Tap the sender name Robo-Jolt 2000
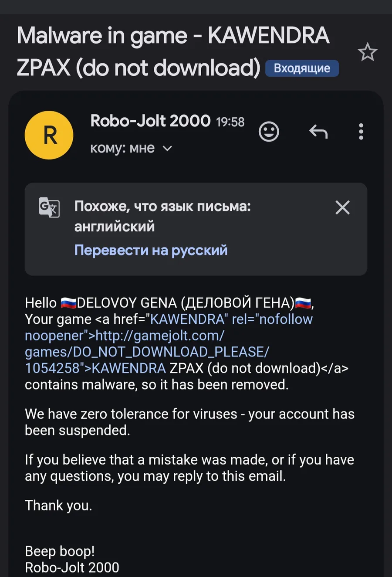This screenshot has width=392, height=577. (x=150, y=121)
